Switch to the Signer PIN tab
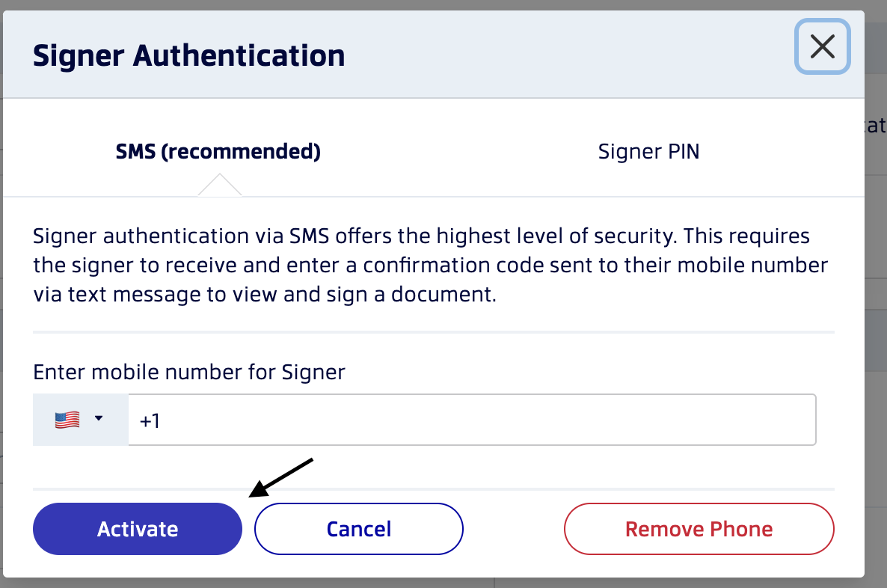The height and width of the screenshot is (588, 887). coord(648,152)
